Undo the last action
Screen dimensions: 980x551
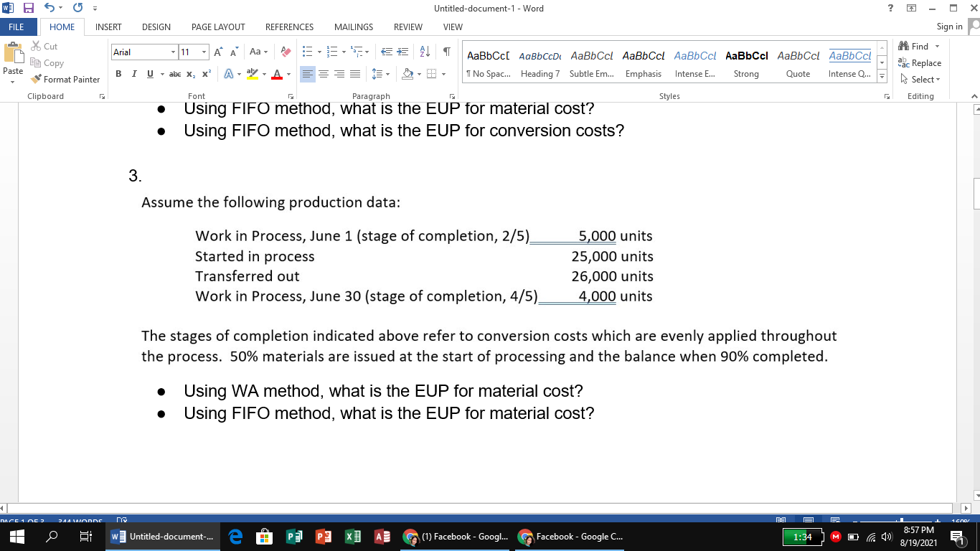[x=50, y=9]
